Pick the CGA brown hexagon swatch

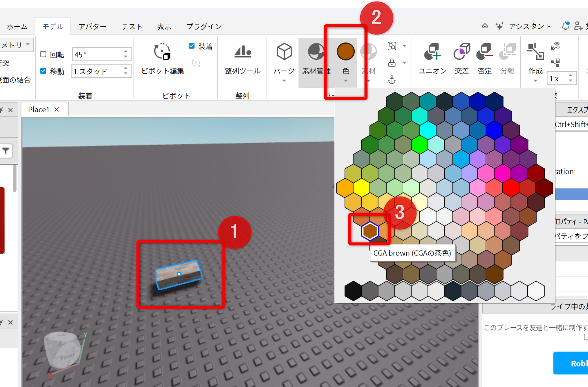370,231
